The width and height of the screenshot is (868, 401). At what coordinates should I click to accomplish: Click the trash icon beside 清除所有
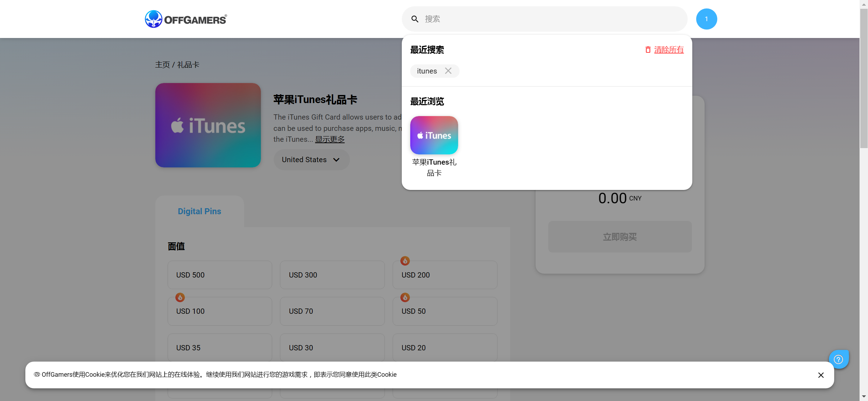coord(648,50)
